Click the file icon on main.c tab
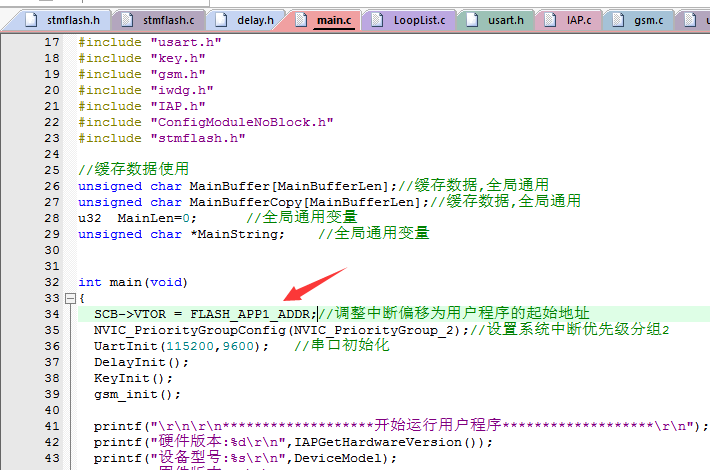 click(301, 20)
